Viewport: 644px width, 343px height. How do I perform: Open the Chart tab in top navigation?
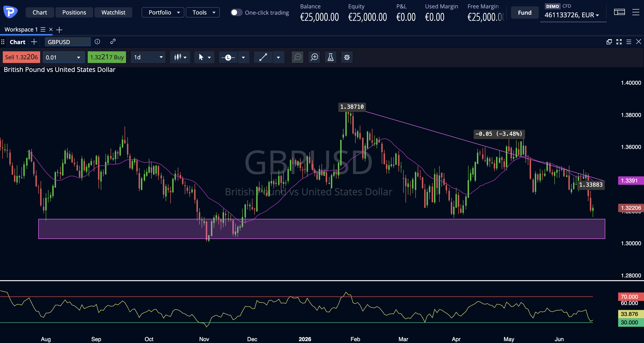click(40, 12)
